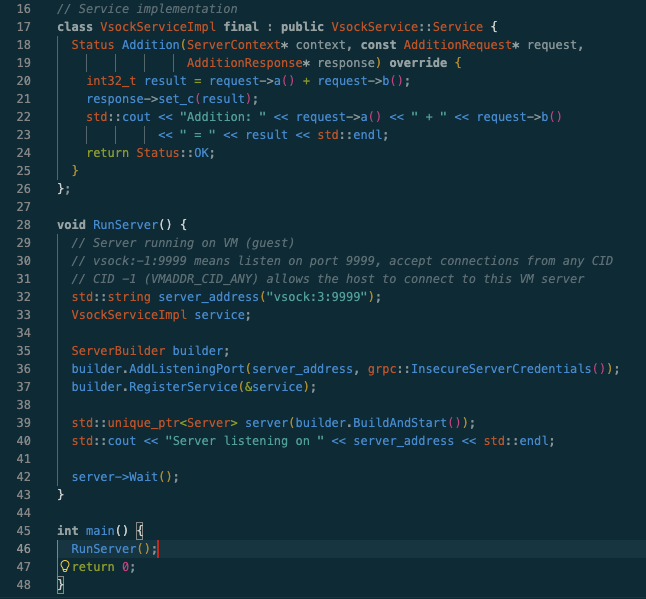Click the "Addition: " string literal
This screenshot has width=646, height=599.
coord(223,117)
